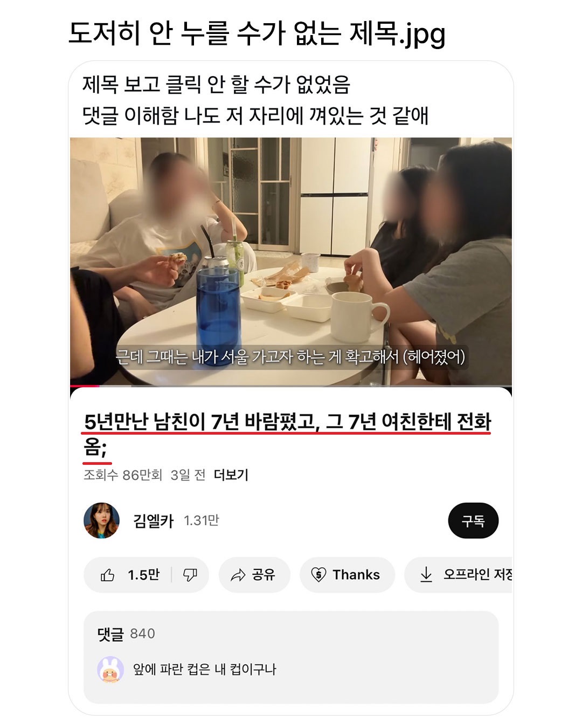Tap the thumbs-up like icon
582x728 pixels.
point(108,575)
